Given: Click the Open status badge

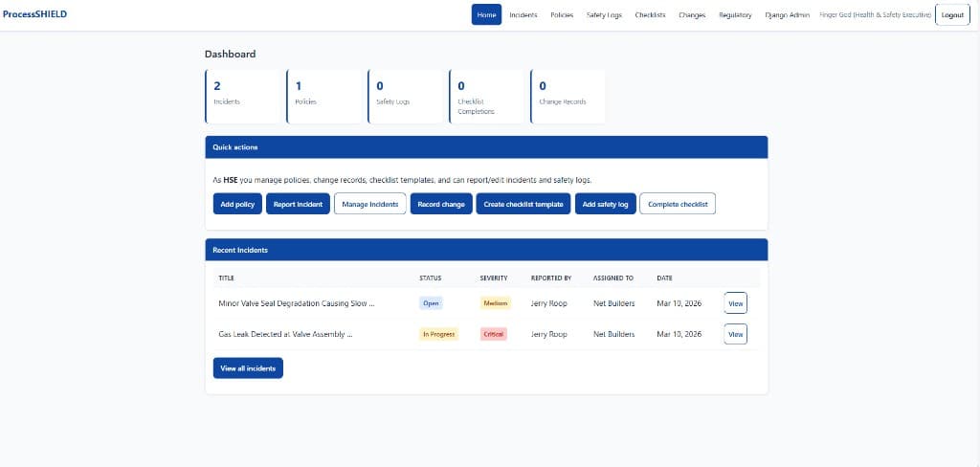Looking at the screenshot, I should pos(431,303).
